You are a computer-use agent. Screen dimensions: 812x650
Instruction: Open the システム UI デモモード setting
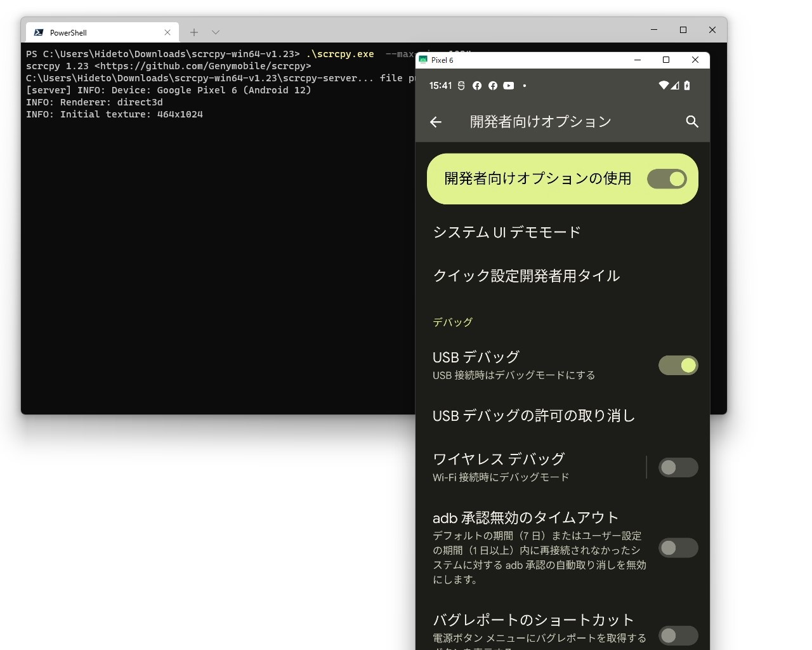click(x=506, y=232)
